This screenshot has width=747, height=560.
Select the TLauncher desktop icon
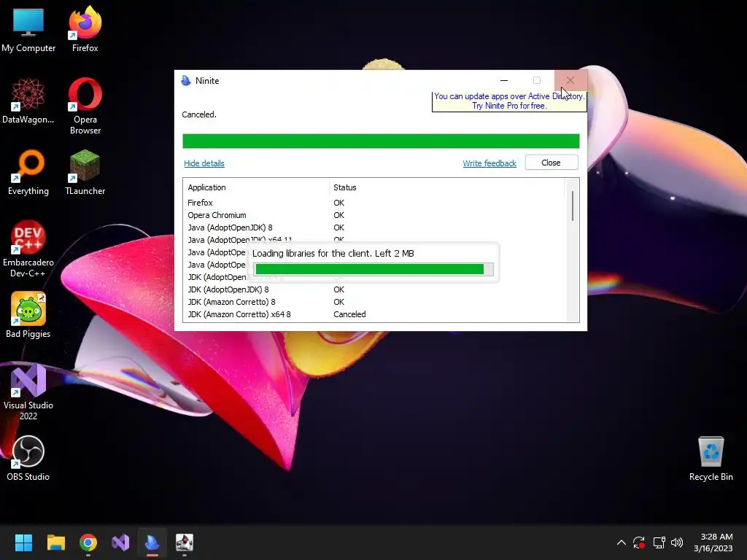click(85, 172)
